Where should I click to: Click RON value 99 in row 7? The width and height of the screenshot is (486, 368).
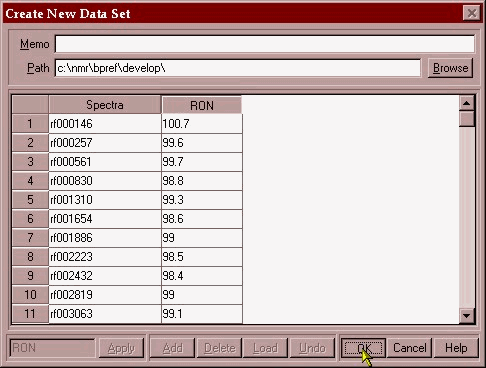(202, 238)
